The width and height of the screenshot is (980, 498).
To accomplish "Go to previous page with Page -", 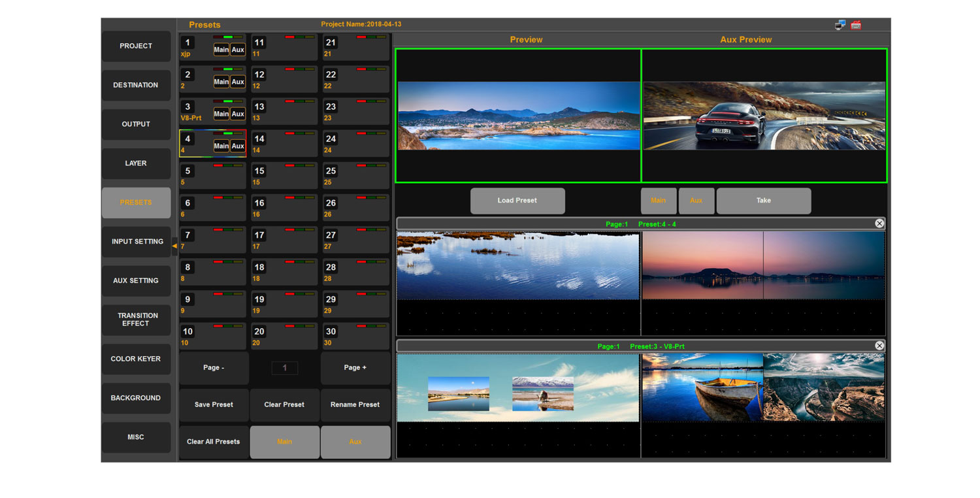I will [x=214, y=368].
